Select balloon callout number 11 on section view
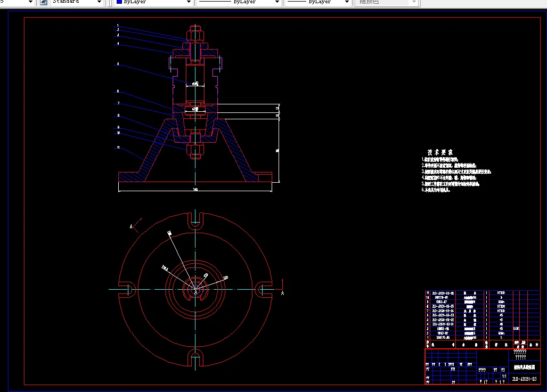The image size is (547, 392). coord(118,148)
